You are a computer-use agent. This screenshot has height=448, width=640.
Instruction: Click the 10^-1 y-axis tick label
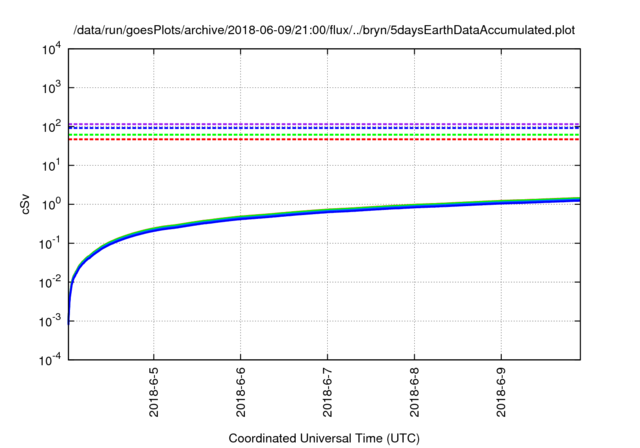tap(51, 244)
